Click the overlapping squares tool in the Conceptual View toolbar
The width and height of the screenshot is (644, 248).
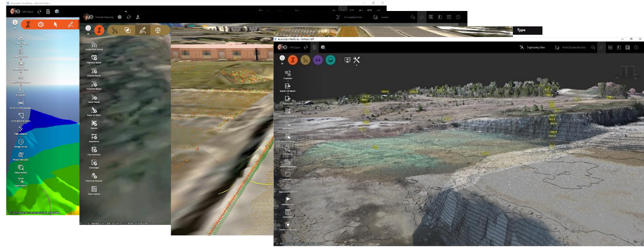(x=128, y=30)
